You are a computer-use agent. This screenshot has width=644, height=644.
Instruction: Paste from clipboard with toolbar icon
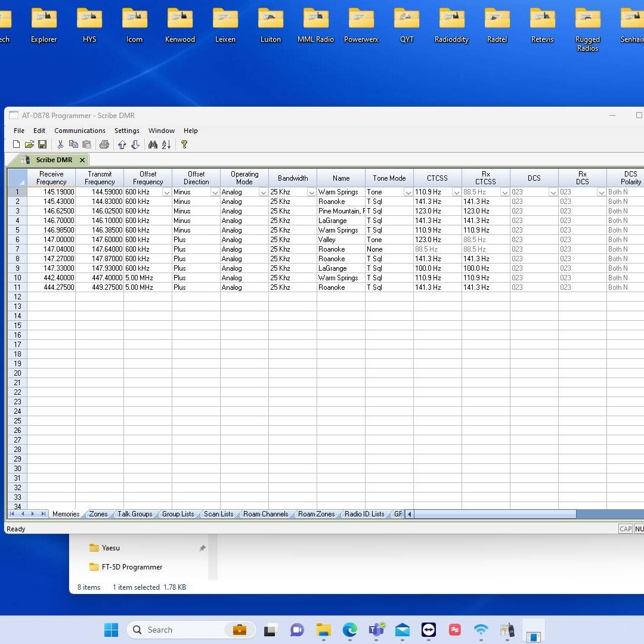(x=86, y=144)
